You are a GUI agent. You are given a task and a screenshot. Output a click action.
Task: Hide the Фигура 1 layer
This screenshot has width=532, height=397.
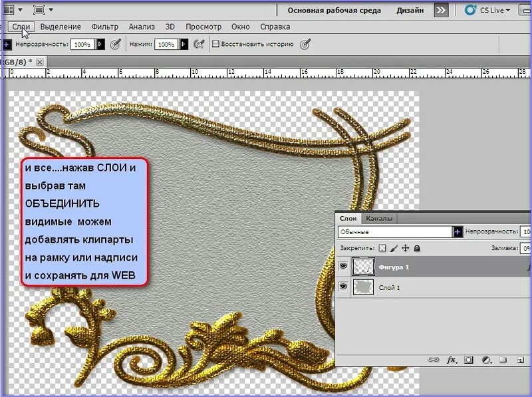click(x=343, y=266)
